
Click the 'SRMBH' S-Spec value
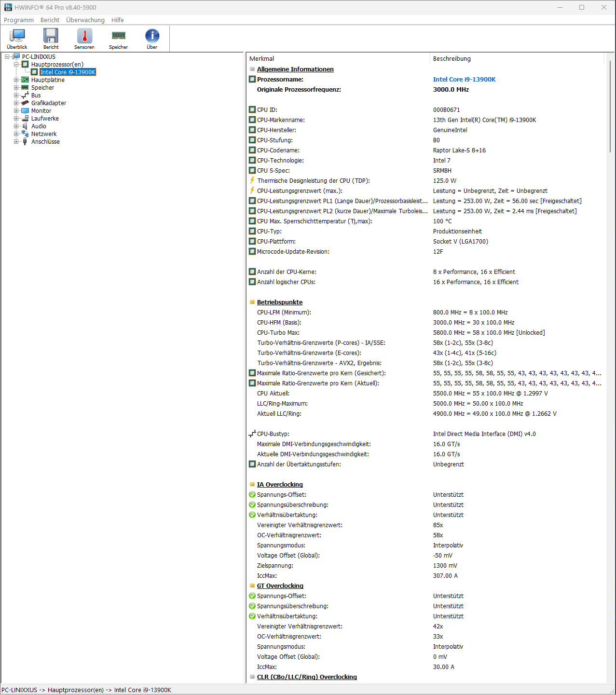(442, 170)
